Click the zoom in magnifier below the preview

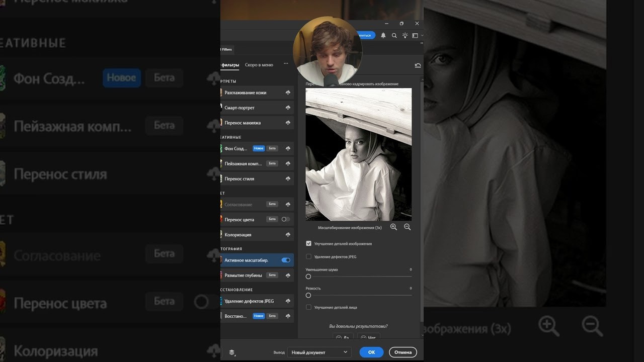click(x=393, y=227)
